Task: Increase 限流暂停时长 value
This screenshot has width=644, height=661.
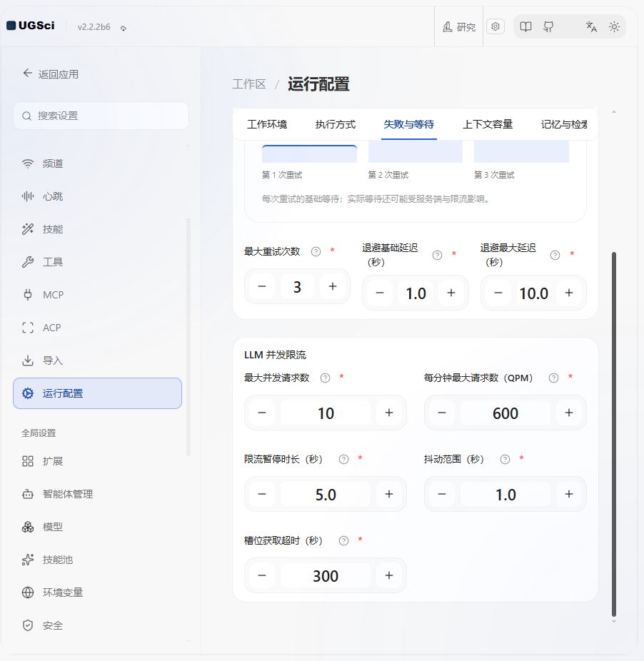Action: tap(389, 494)
